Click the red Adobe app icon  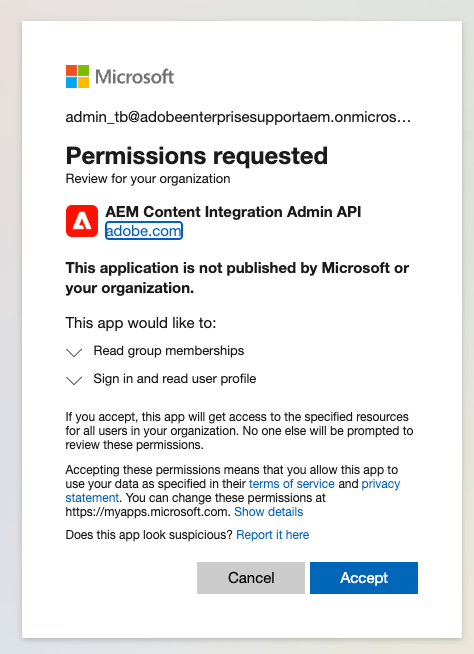click(82, 221)
